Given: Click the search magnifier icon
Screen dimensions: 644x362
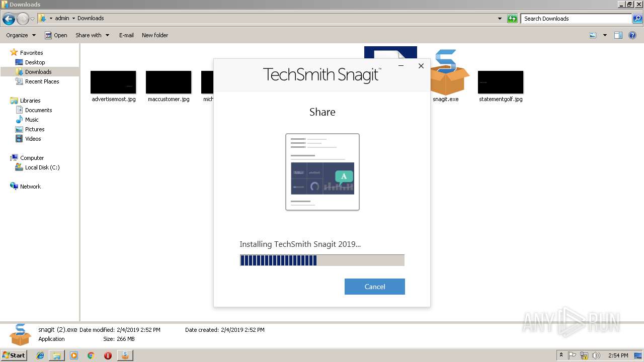Looking at the screenshot, I should click(x=637, y=19).
